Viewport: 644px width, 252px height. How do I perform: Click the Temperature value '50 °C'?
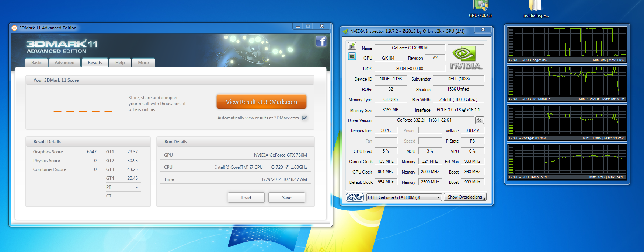click(x=386, y=130)
